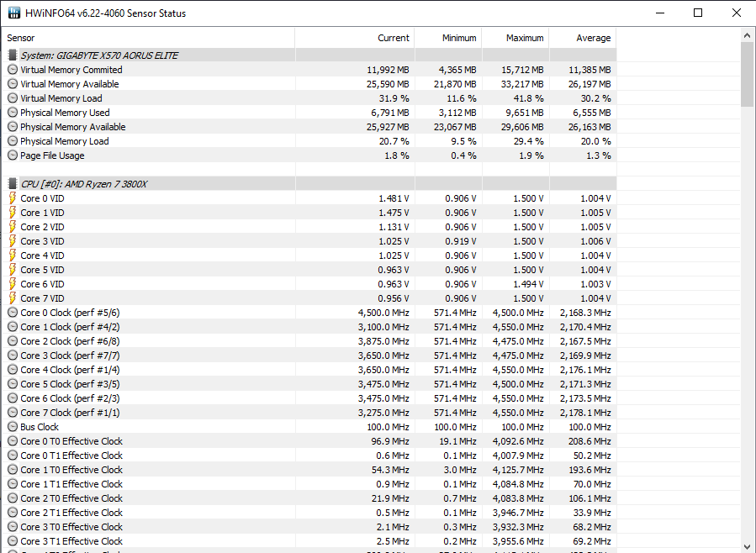Screen dimensions: 756x553
Task: Click the scrollbar down arrow
Action: point(748,546)
